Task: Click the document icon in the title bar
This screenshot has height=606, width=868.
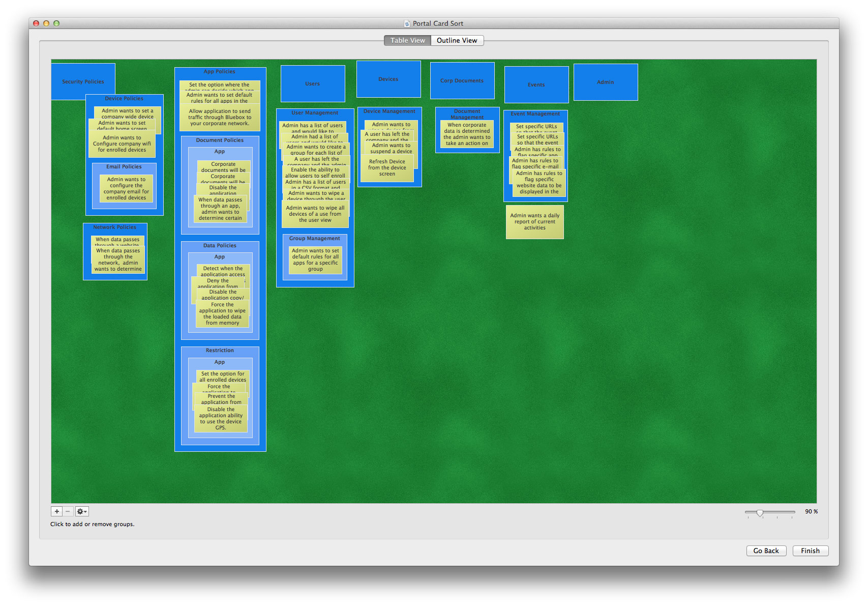Action: [x=407, y=23]
